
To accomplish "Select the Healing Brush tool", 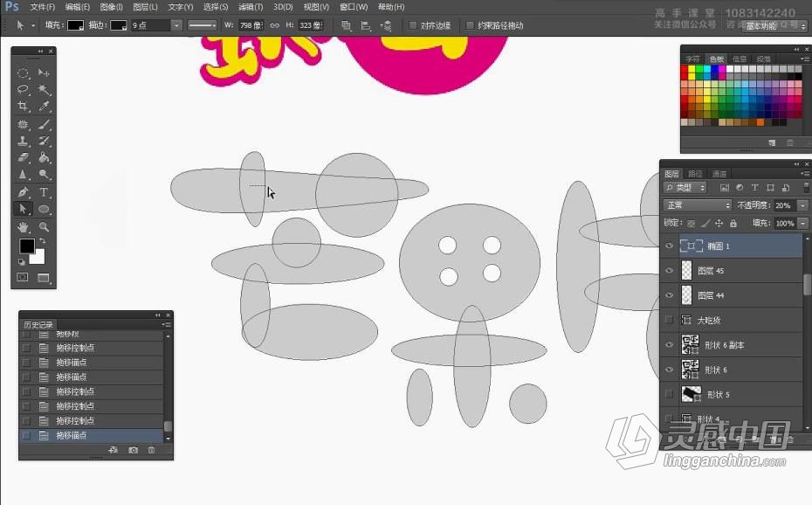I will tap(23, 124).
